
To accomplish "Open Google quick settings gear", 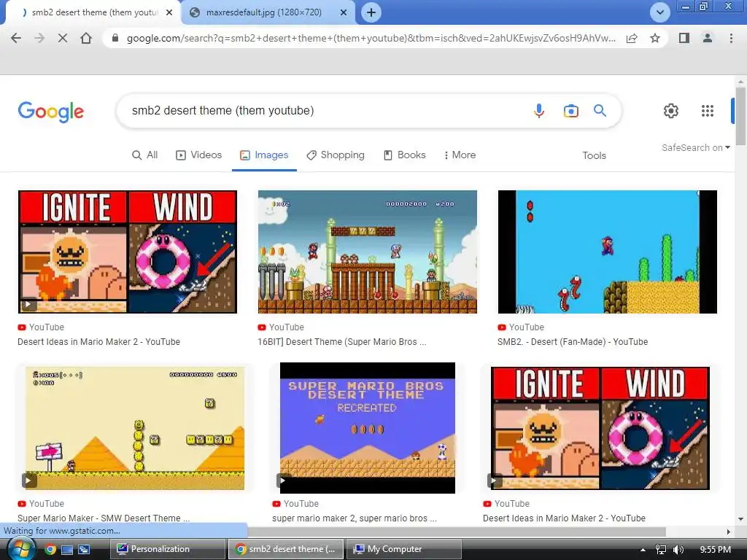I will (x=671, y=111).
